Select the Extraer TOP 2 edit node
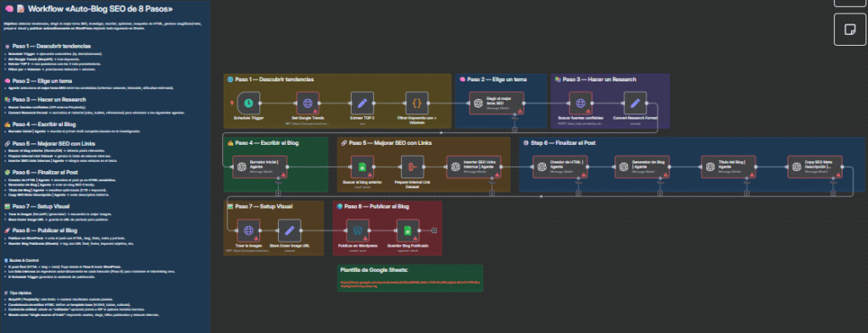This screenshot has height=333, width=868. tap(363, 103)
